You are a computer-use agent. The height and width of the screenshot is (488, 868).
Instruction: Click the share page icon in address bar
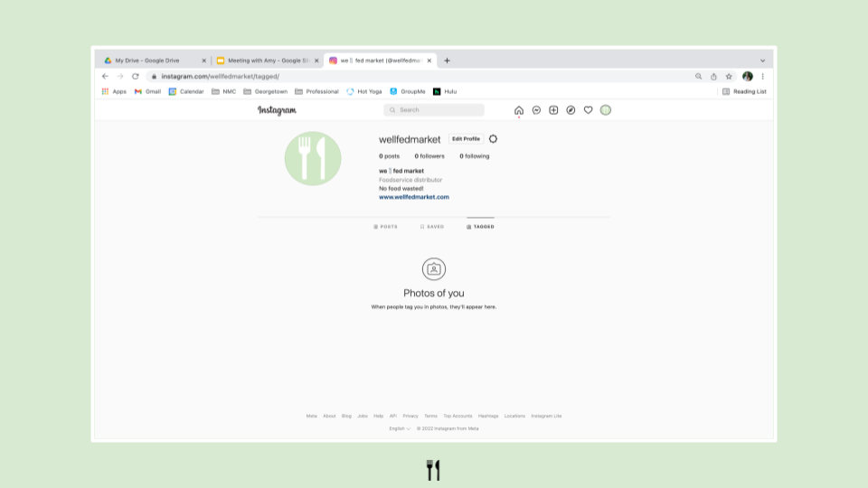click(x=713, y=76)
